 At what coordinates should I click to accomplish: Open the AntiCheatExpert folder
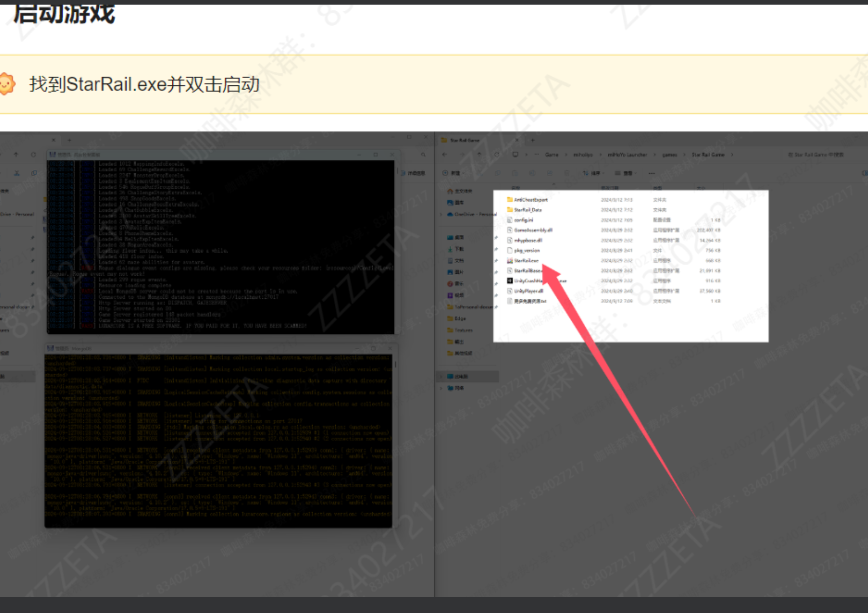pos(527,200)
